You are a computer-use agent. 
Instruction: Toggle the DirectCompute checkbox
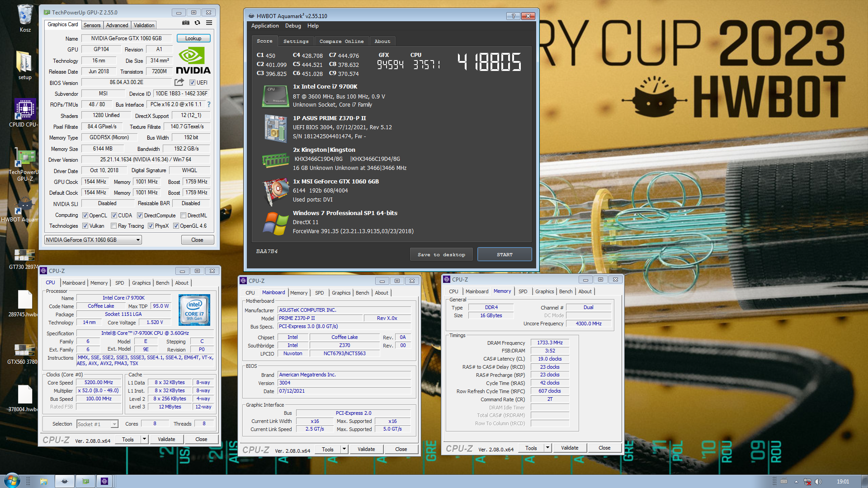coord(140,216)
